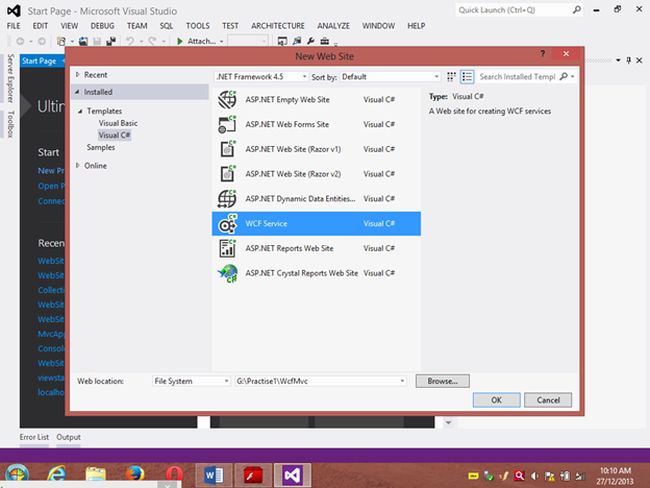
Task: Click the clock showing 10:10 AM
Action: tap(615, 471)
